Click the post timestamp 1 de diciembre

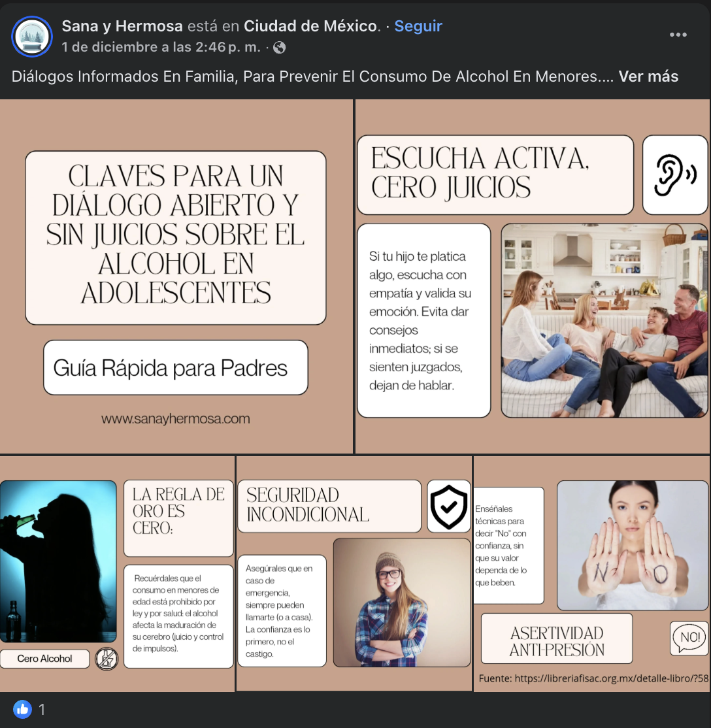pyautogui.click(x=161, y=48)
